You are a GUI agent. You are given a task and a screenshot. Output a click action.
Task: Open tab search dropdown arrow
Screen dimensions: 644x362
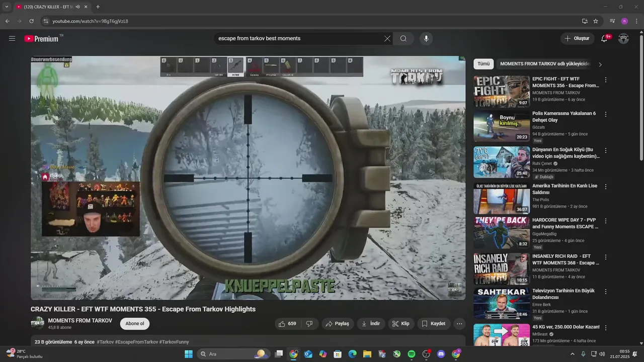coord(7,7)
